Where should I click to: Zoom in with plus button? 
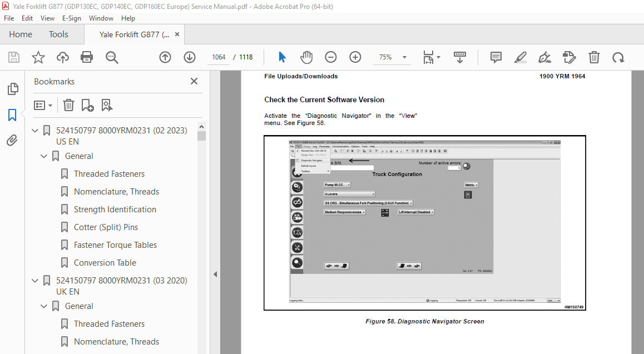pyautogui.click(x=355, y=57)
